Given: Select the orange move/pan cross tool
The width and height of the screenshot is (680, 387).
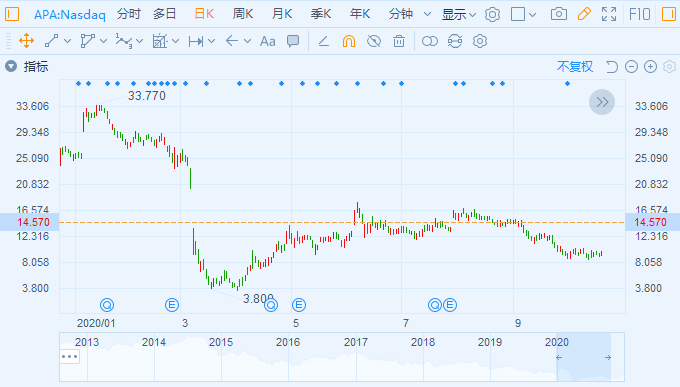Looking at the screenshot, I should 26,41.
